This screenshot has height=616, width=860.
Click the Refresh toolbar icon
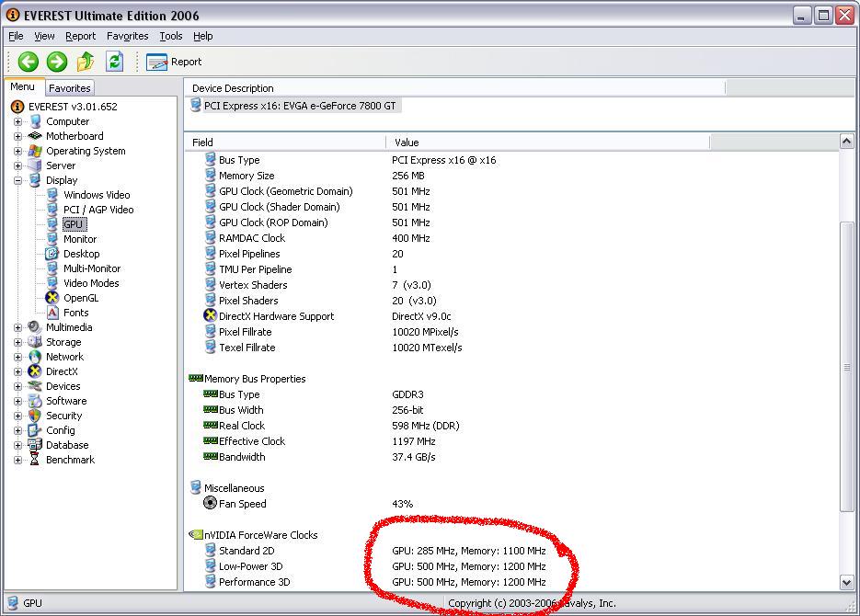pos(114,62)
